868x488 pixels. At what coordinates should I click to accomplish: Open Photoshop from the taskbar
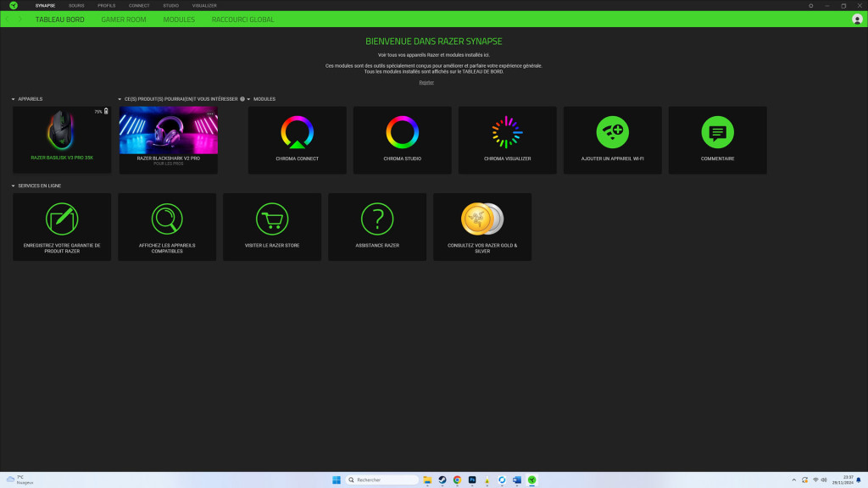472,480
